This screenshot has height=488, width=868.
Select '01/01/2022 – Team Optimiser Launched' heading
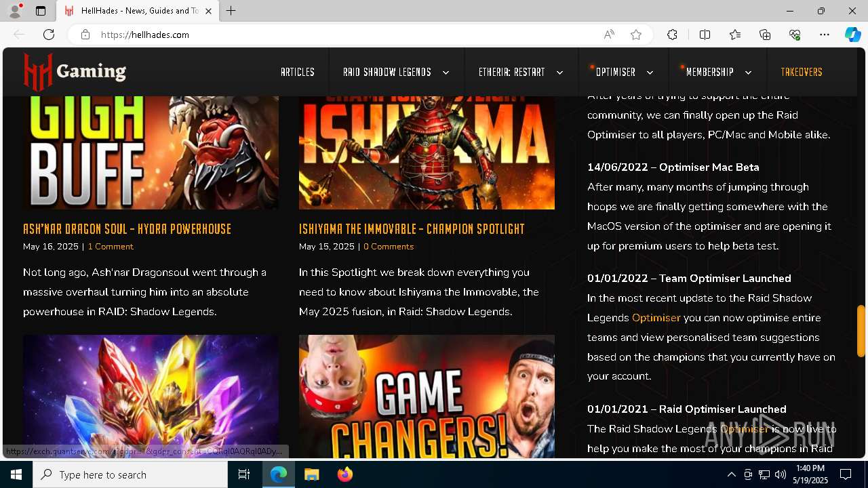point(689,279)
